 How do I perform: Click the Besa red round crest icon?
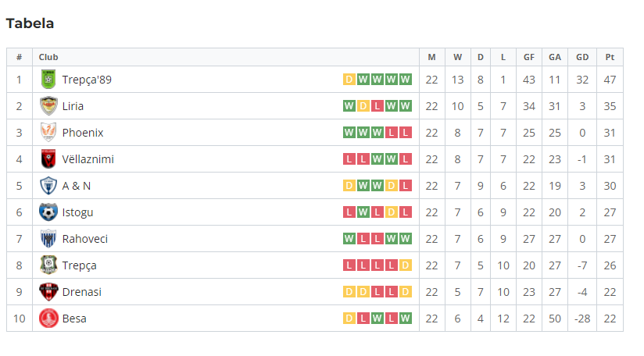(x=48, y=319)
